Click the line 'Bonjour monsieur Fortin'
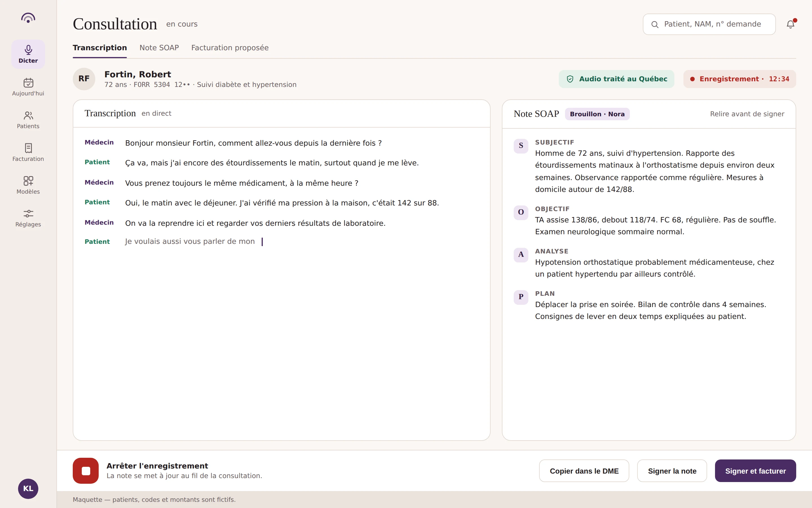 point(253,143)
